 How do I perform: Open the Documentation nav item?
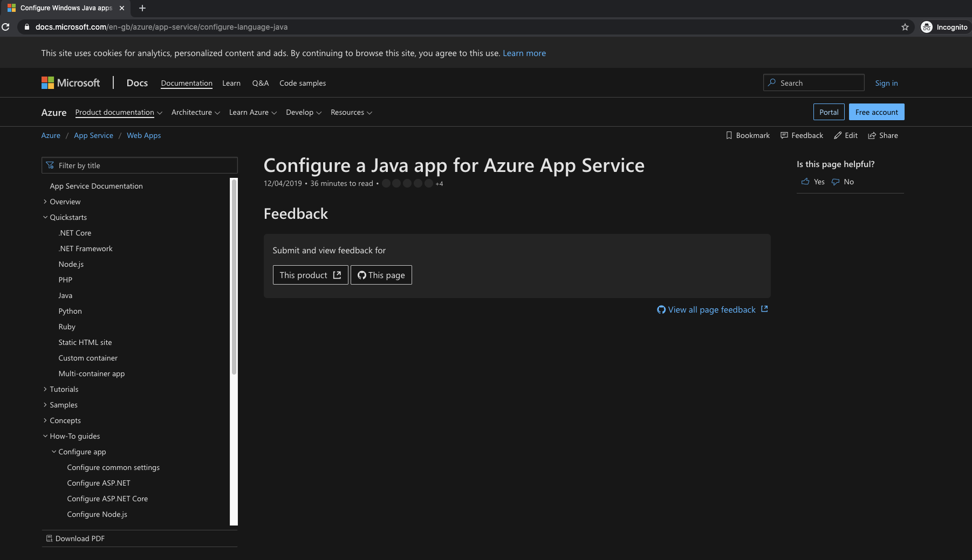(x=187, y=83)
